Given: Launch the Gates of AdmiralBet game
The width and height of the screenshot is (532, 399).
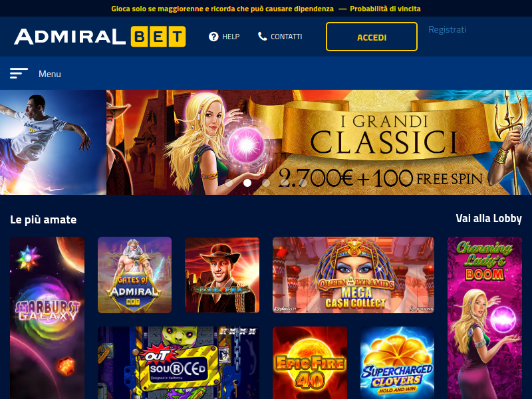Looking at the screenshot, I should coord(135,275).
